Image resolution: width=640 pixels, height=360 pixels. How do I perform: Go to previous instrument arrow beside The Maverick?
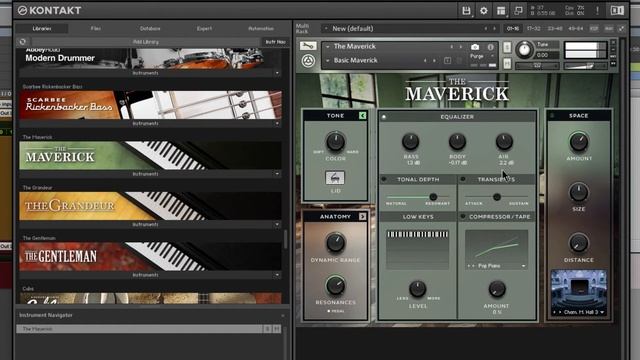(x=451, y=47)
